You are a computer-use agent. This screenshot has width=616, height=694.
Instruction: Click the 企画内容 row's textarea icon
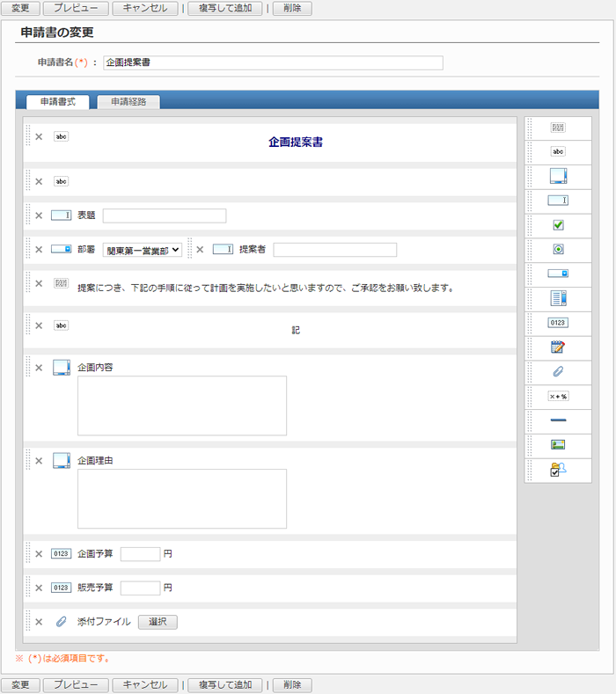[61, 368]
